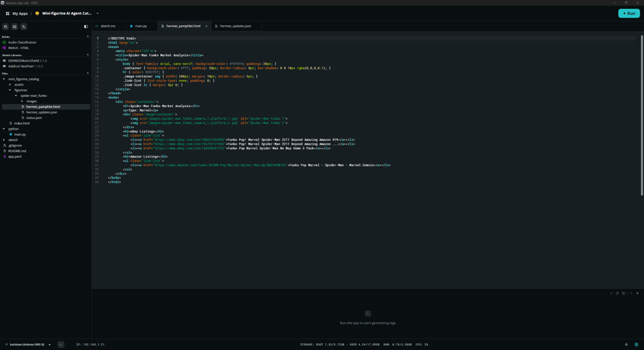644x350 pixels.
Task: Click the STORAGE status text
Action: [339, 345]
